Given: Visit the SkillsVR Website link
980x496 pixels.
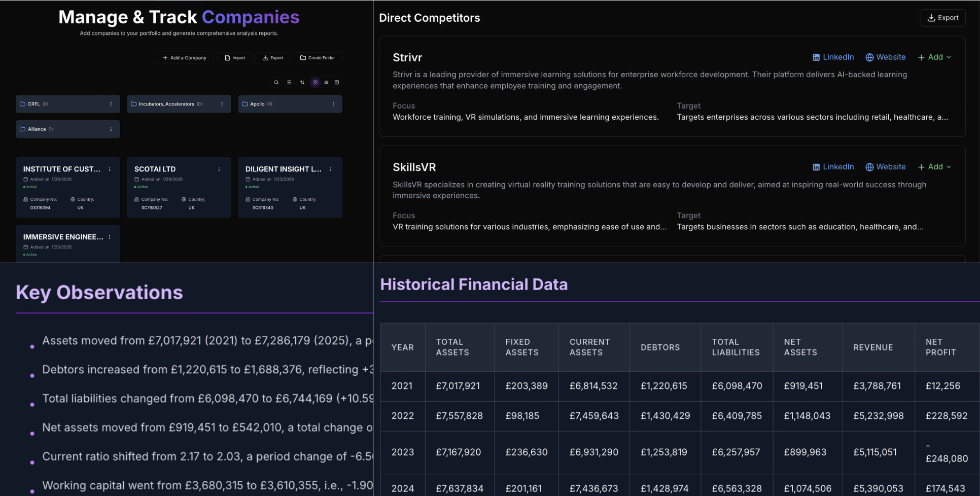Looking at the screenshot, I should click(885, 167).
